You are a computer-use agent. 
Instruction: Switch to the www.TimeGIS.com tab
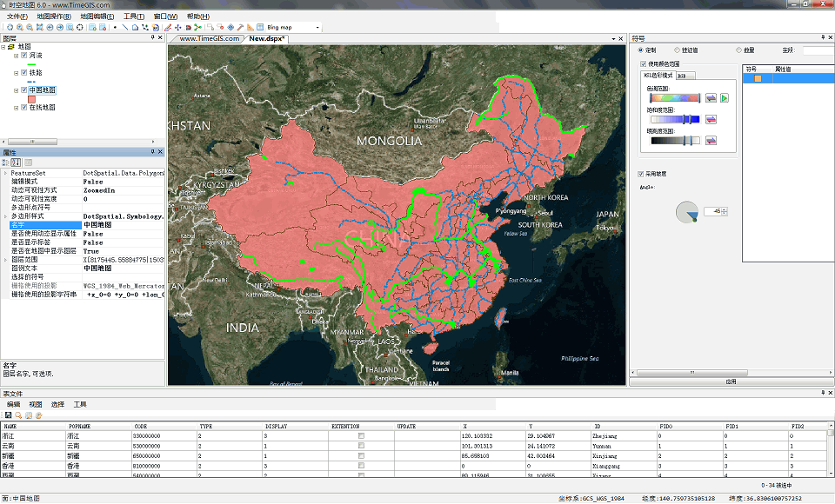[x=208, y=38]
